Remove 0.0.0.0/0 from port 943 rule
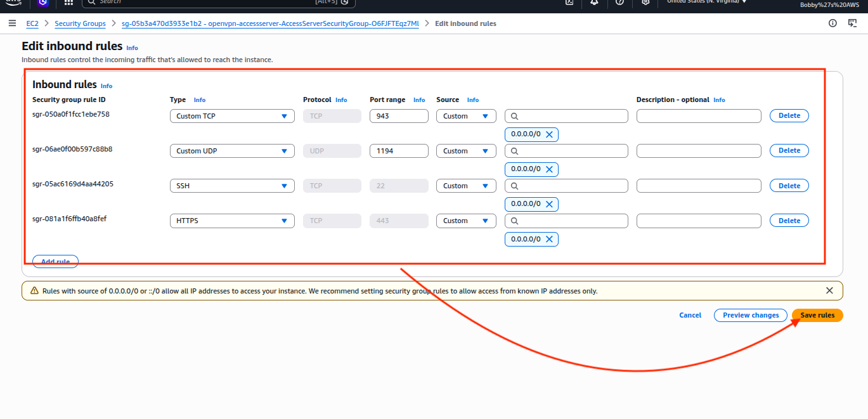The height and width of the screenshot is (419, 868). [x=549, y=134]
